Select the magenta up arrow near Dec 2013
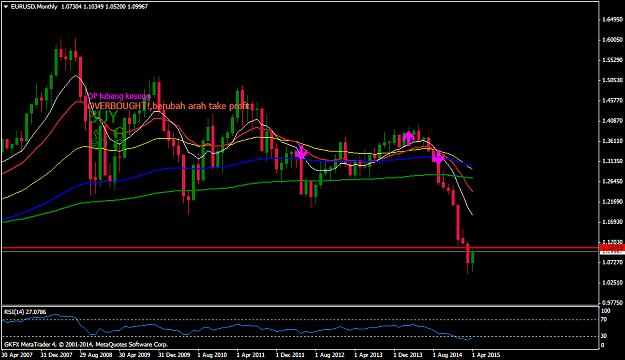 (409, 138)
